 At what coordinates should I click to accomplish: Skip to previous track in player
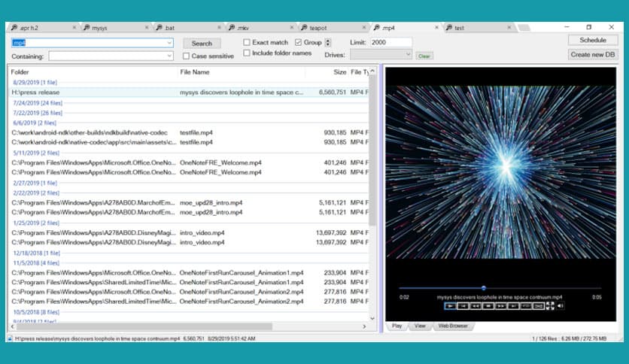(x=463, y=306)
